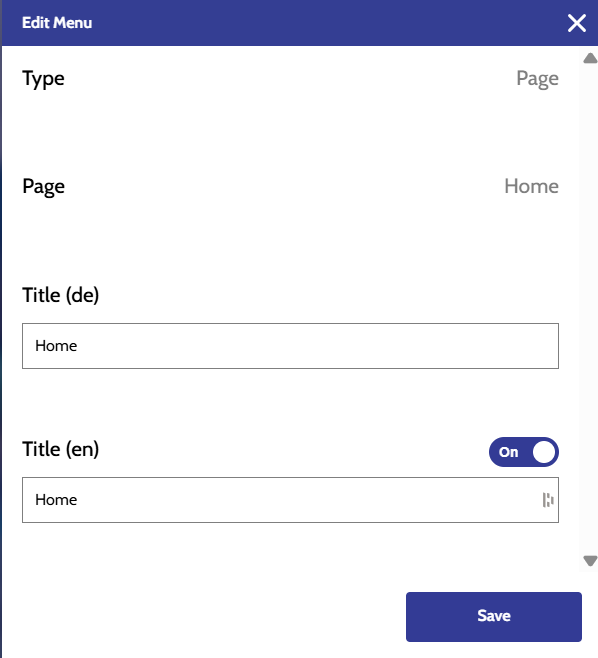Click the Page field label
This screenshot has height=658, width=598.
43,186
